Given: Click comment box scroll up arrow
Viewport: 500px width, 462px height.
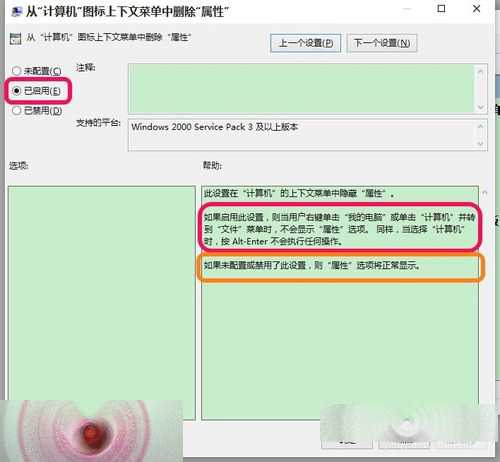Looking at the screenshot, I should click(x=480, y=71).
